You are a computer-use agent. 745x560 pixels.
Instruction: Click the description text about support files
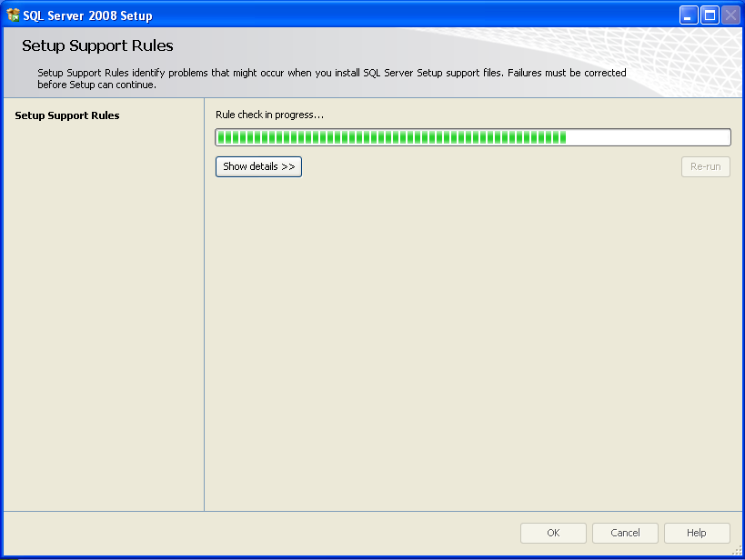(332, 78)
